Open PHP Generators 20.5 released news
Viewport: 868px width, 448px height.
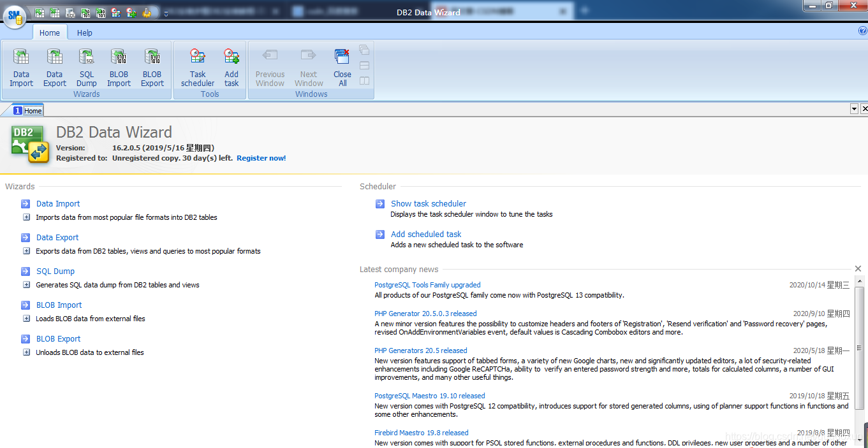421,350
